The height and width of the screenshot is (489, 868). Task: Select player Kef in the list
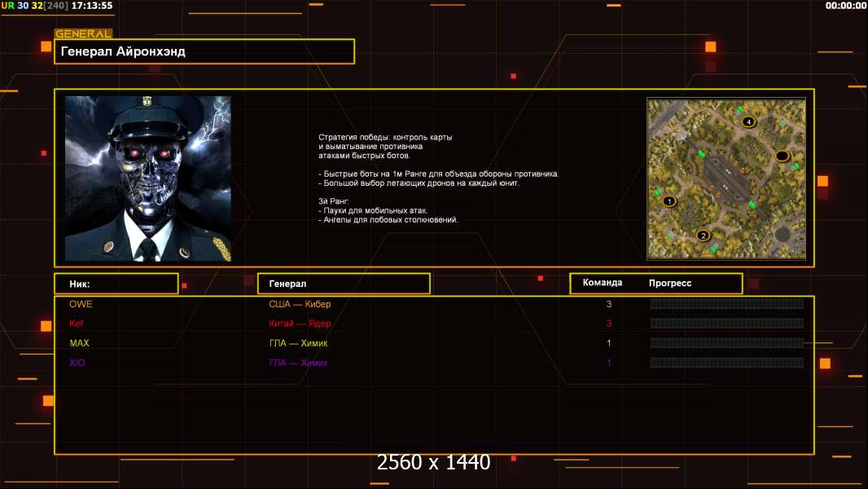pos(77,324)
